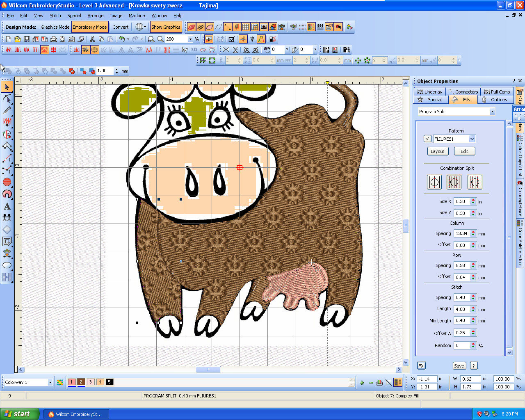Select black color swatch 5
The image size is (525, 420).
pos(109,382)
